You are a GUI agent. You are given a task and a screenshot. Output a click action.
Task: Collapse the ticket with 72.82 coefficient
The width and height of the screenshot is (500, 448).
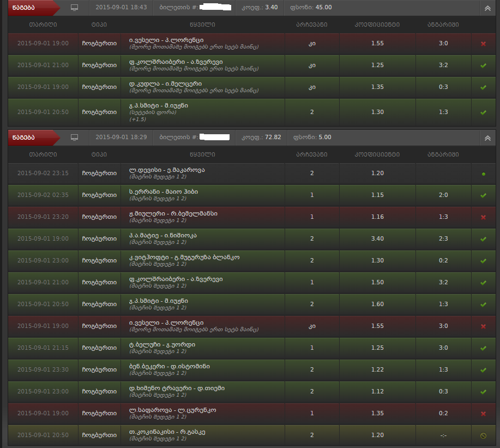487,138
